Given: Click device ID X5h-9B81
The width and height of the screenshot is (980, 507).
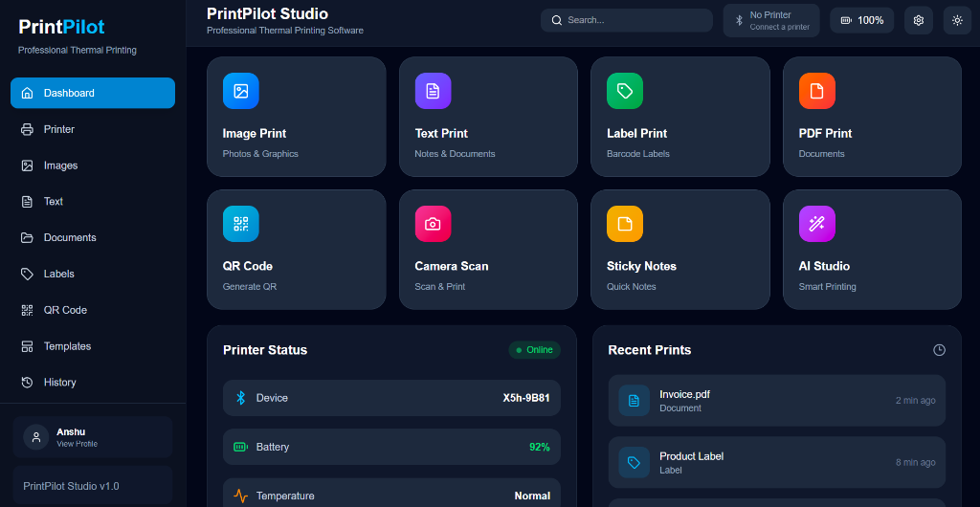Looking at the screenshot, I should tap(526, 398).
